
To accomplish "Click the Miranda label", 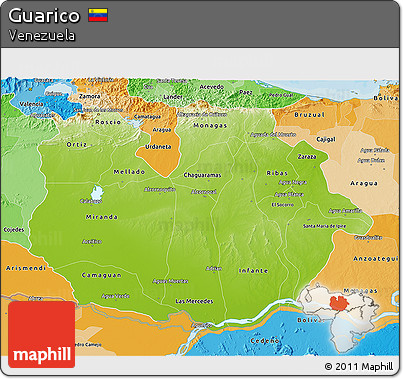I will point(102,217).
